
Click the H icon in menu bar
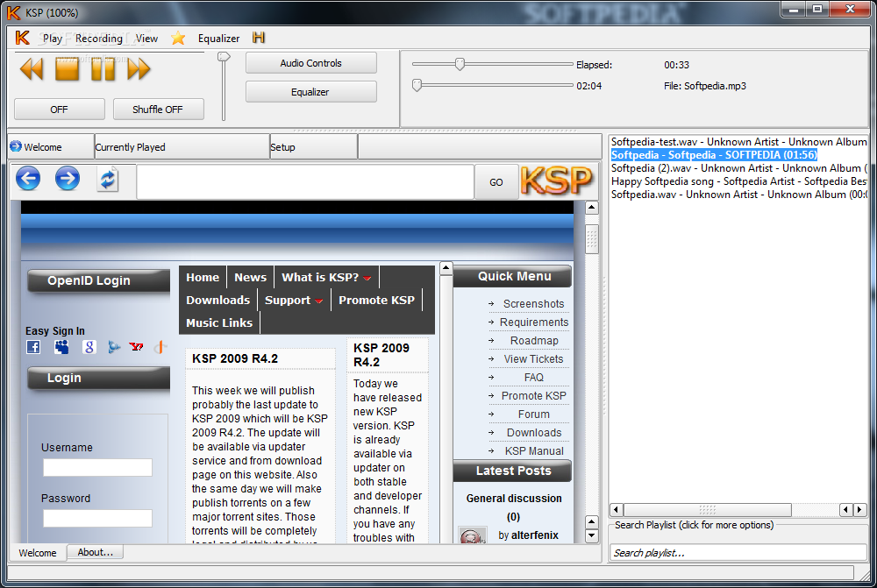click(x=259, y=38)
